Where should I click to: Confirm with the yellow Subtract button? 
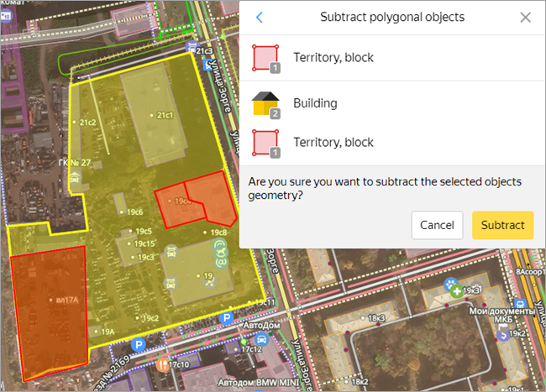click(x=502, y=225)
